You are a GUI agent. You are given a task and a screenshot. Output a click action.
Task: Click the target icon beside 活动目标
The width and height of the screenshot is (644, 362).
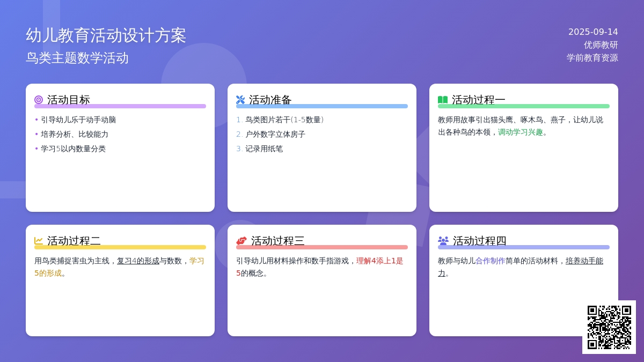[39, 100]
